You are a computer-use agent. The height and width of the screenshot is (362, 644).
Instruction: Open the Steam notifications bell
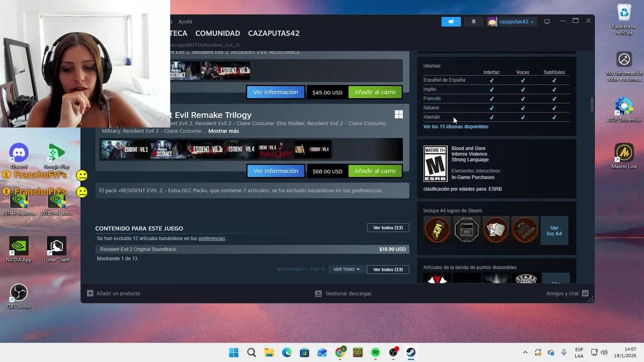pyautogui.click(x=473, y=22)
